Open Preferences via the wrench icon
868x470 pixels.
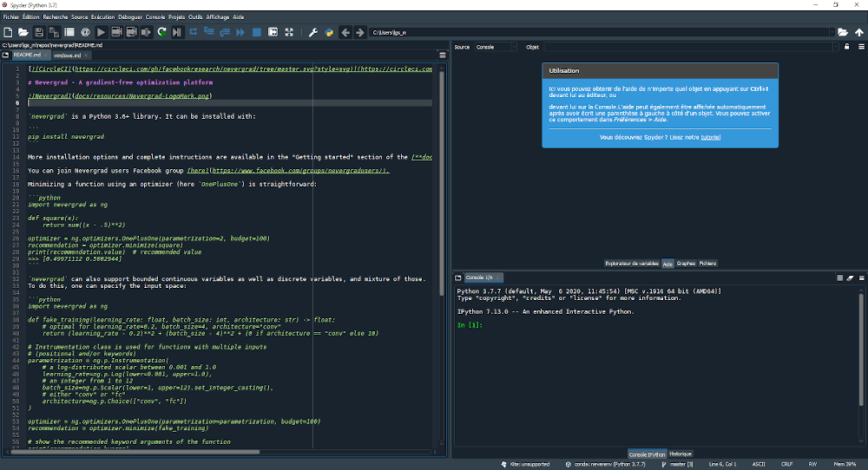(313, 33)
